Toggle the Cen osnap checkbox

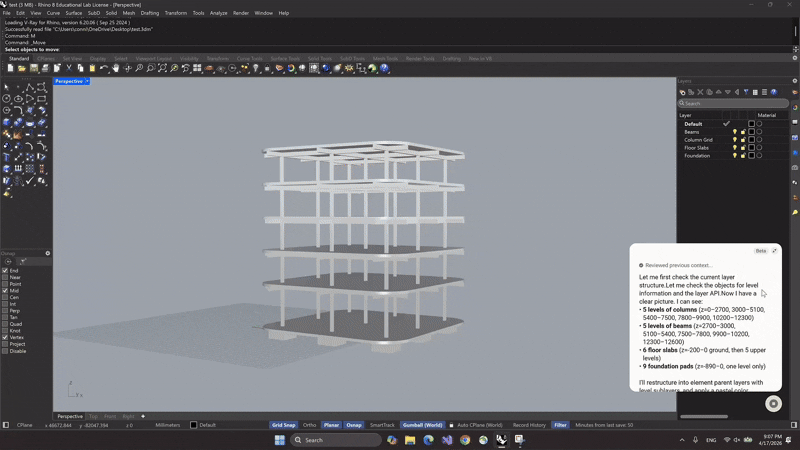pyautogui.click(x=5, y=297)
